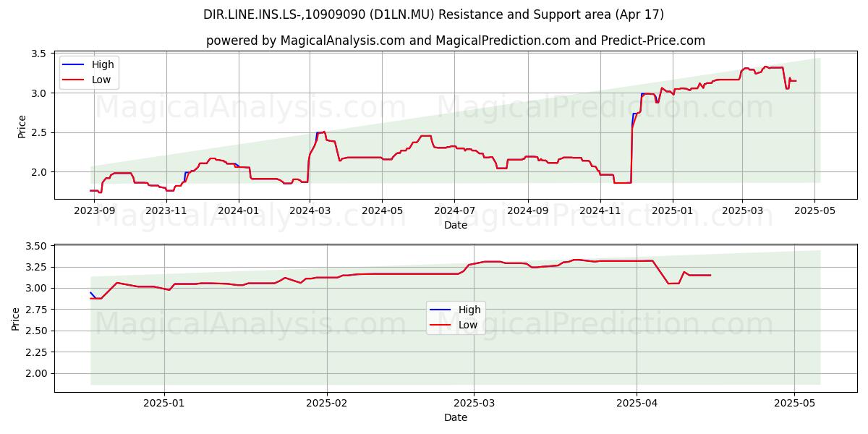This screenshot has height=434, width=868.
Task: Click the '2.25' price tick in bottom chart
Action: [36, 354]
